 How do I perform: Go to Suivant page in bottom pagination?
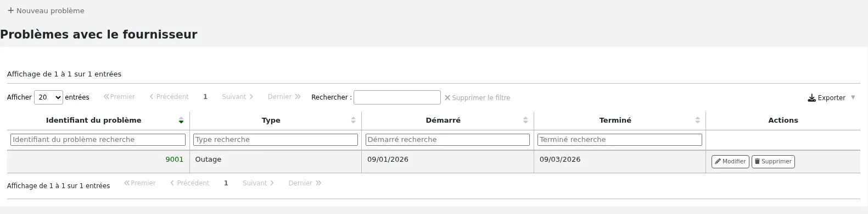pyautogui.click(x=259, y=183)
